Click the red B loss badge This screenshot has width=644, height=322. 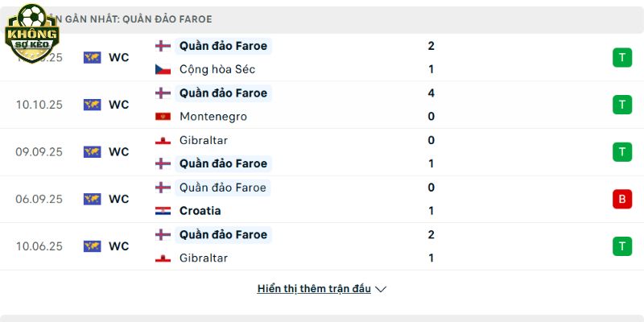pos(621,199)
